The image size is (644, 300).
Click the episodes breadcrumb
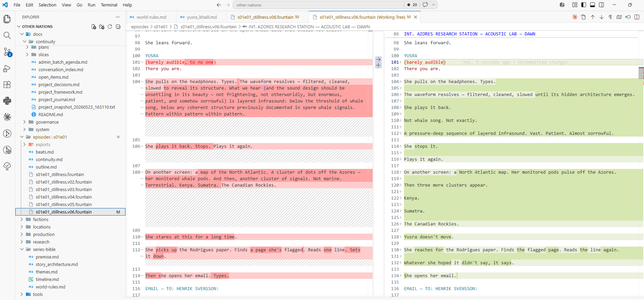(140, 27)
